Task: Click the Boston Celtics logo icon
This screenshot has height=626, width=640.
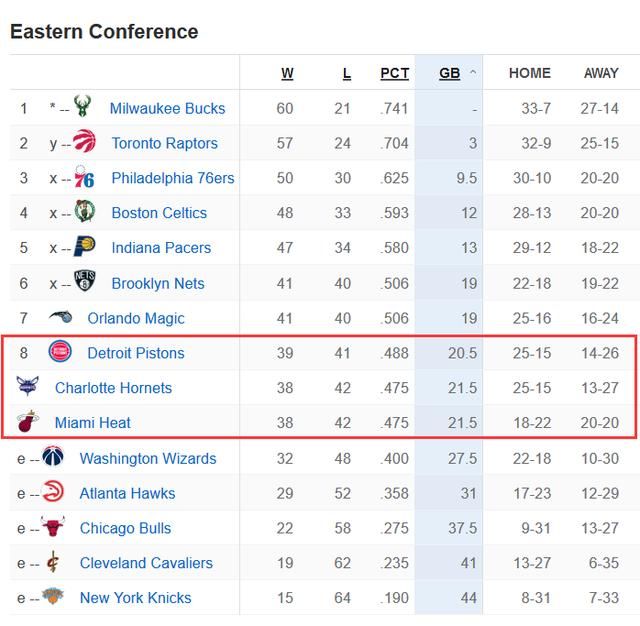Action: [x=84, y=211]
